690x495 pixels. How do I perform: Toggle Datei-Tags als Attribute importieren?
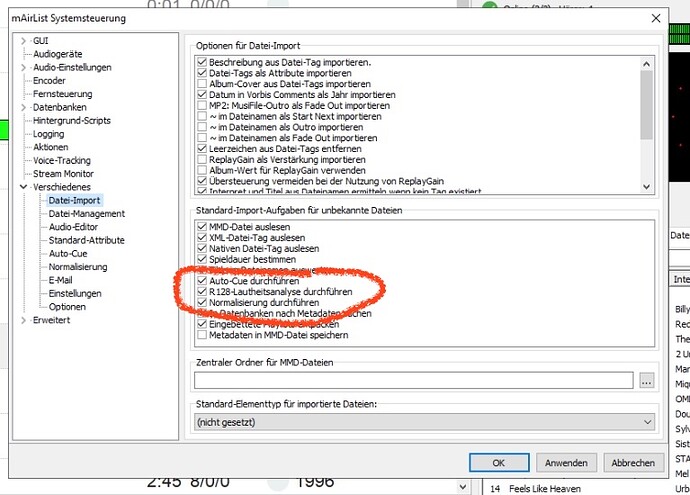202,73
